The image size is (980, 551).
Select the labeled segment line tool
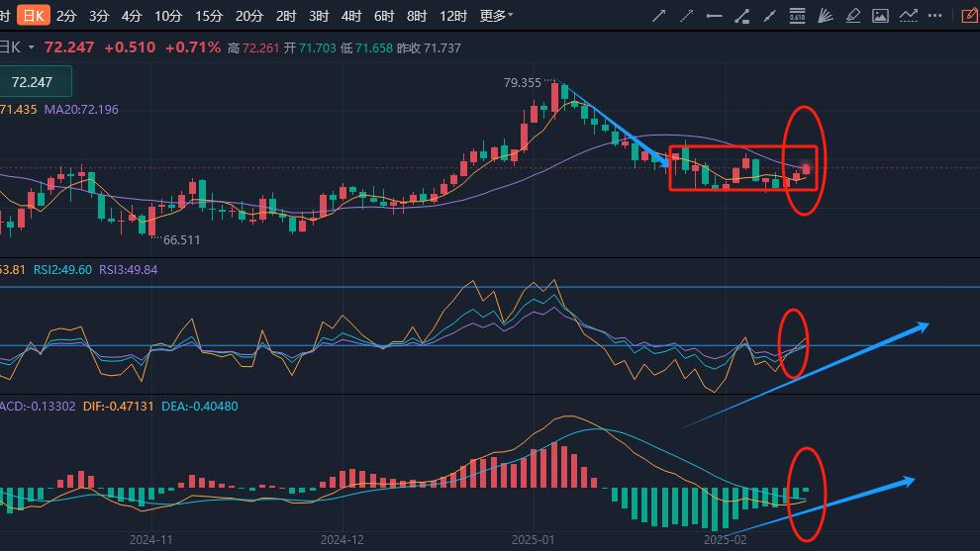pyautogui.click(x=741, y=16)
